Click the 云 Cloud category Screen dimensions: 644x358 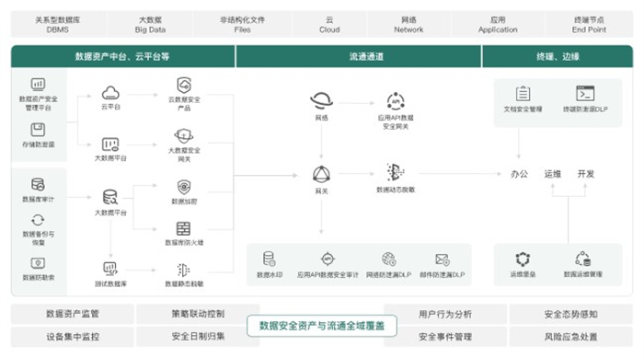tap(329, 25)
